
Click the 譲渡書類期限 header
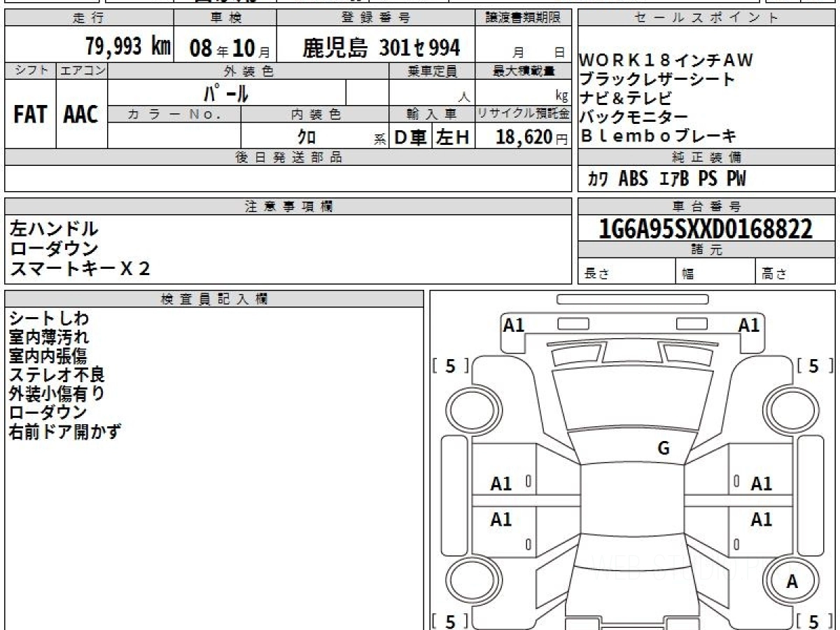524,18
